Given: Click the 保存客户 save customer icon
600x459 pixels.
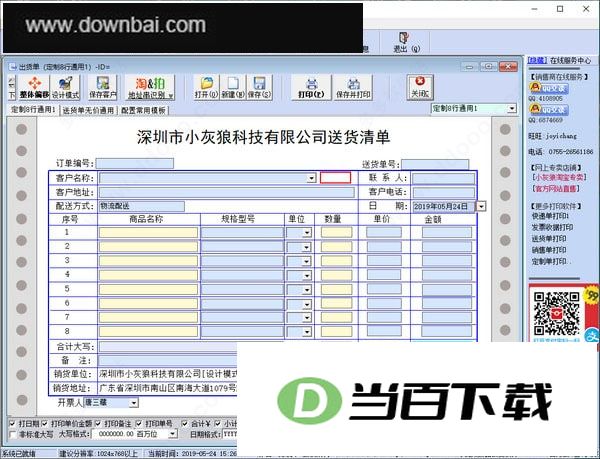Looking at the screenshot, I should (x=103, y=88).
